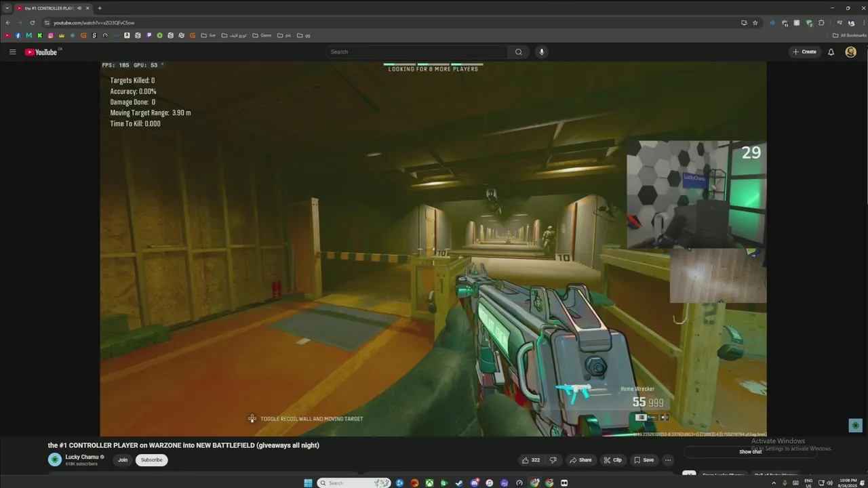Reload the page in Chrome
This screenshot has width=868, height=488.
[x=32, y=22]
